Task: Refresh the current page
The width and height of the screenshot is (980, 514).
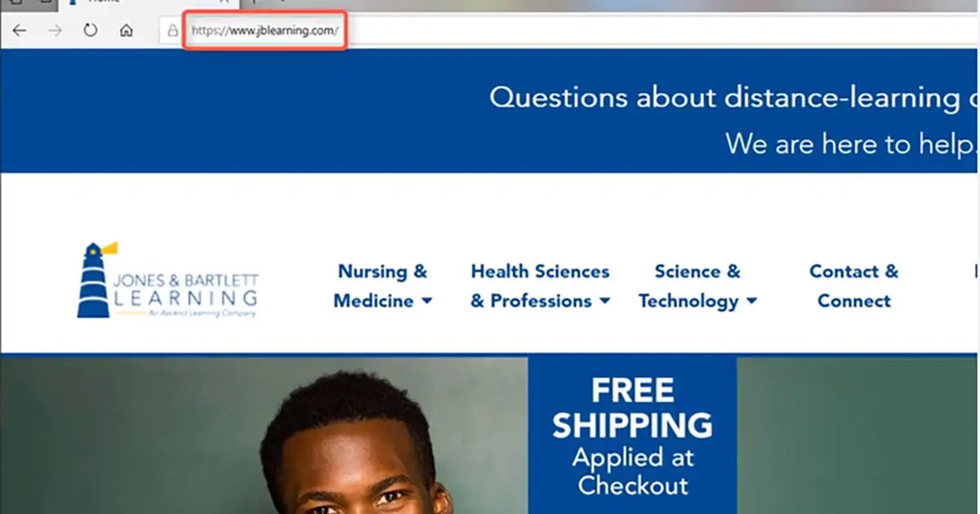Action: [90, 31]
